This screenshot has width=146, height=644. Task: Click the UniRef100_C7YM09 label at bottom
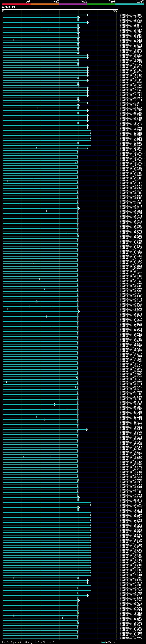[x=131, y=638]
